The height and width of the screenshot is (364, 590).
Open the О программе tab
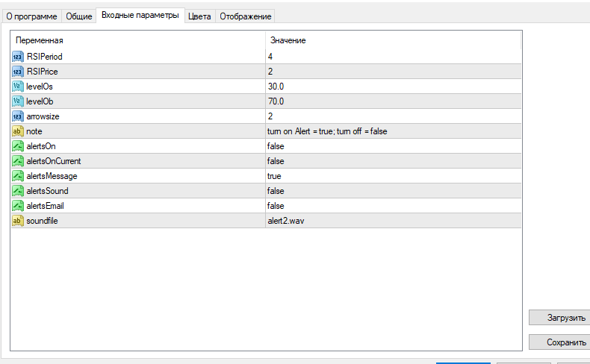[31, 16]
